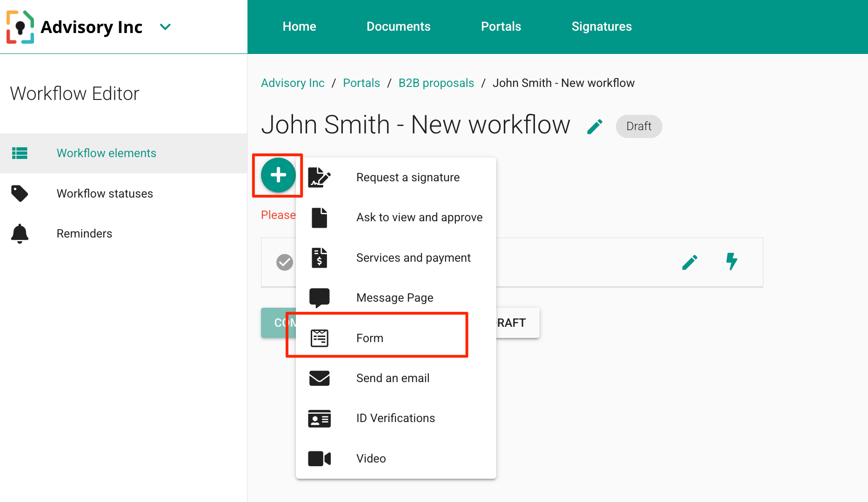Click the Portals breadcrumb link
Screen dimensions: 868x502
click(361, 83)
